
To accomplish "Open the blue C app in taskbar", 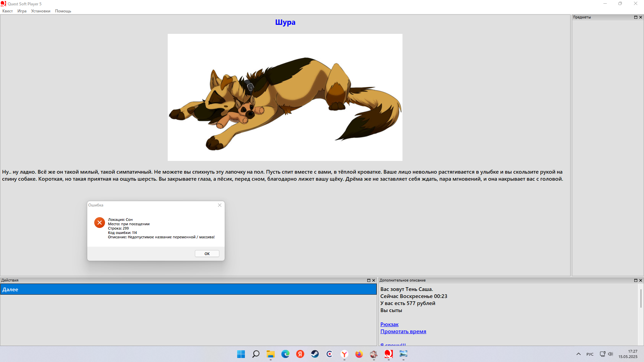I will [x=329, y=354].
